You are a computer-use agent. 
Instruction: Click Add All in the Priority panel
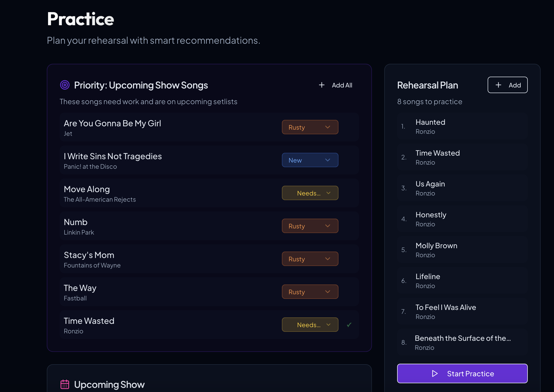pyautogui.click(x=342, y=85)
